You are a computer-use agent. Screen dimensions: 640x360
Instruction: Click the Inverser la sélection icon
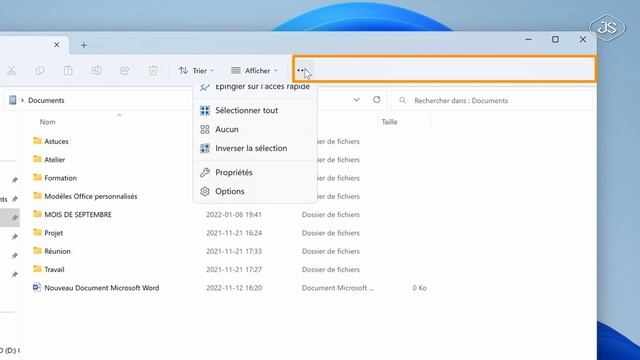pos(205,148)
